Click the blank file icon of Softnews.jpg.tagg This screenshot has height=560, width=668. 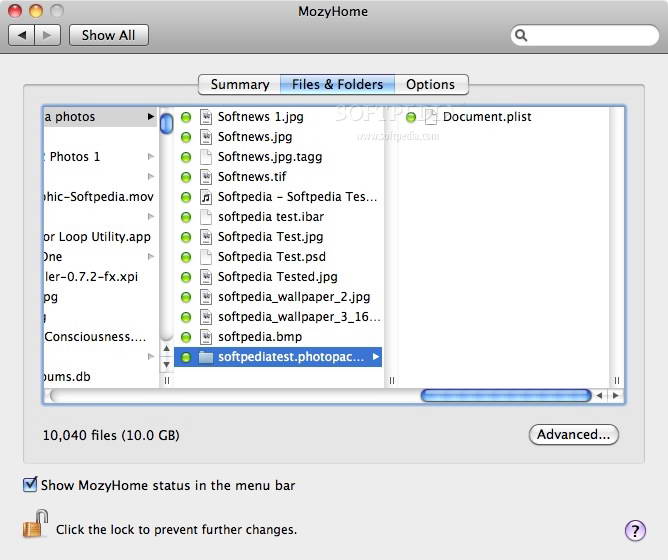click(x=206, y=157)
